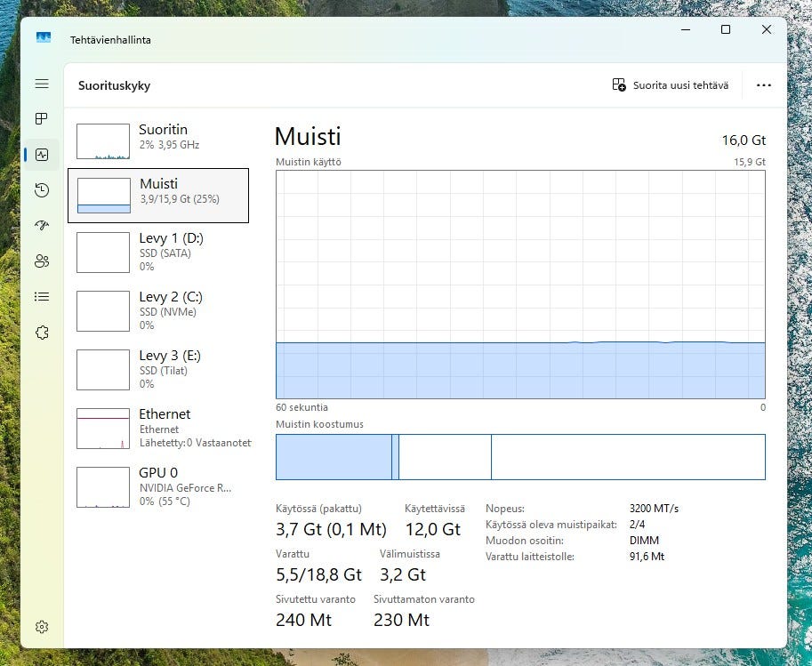Show Levy 3 (E:) disk stats
Viewport: 812px width, 666px height.
coord(158,369)
